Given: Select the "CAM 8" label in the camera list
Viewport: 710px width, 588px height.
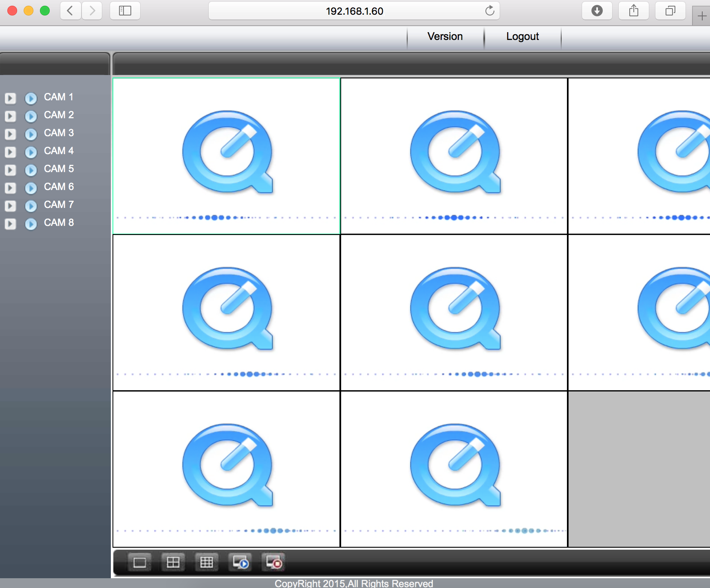Looking at the screenshot, I should tap(59, 223).
